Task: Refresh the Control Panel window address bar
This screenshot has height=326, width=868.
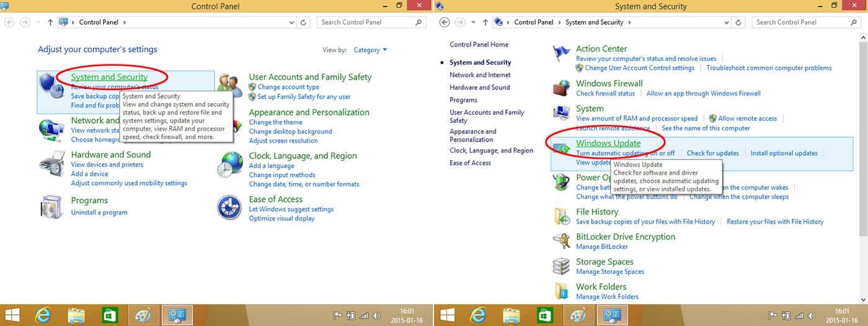Action: [x=303, y=22]
